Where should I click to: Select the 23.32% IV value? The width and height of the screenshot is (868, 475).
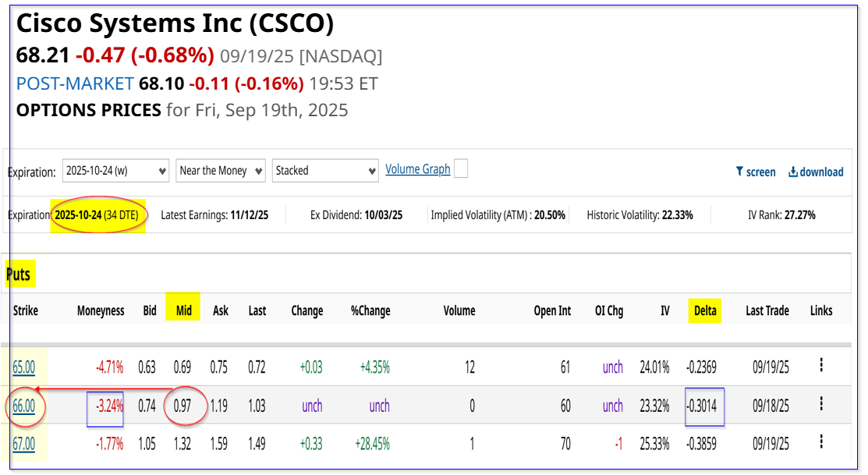click(654, 406)
